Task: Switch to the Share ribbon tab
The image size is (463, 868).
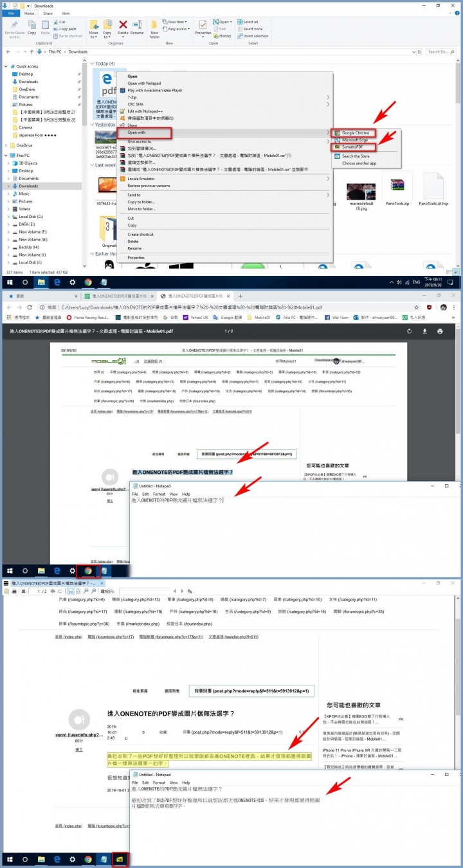Action: (x=48, y=13)
